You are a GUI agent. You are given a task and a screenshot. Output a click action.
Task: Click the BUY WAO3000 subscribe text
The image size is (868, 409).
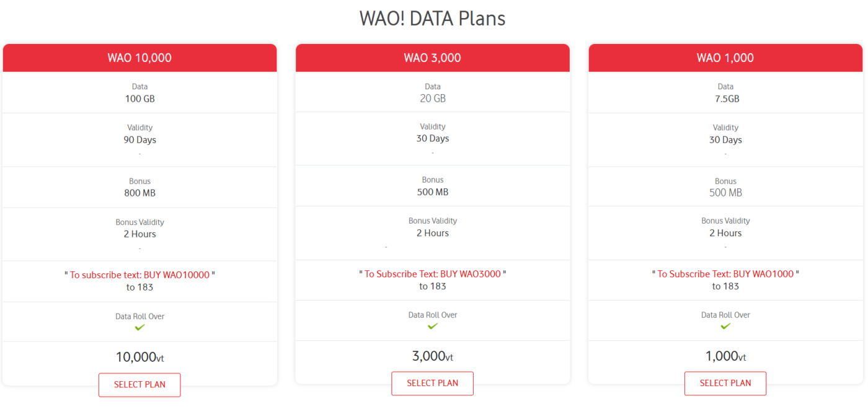[x=432, y=274]
